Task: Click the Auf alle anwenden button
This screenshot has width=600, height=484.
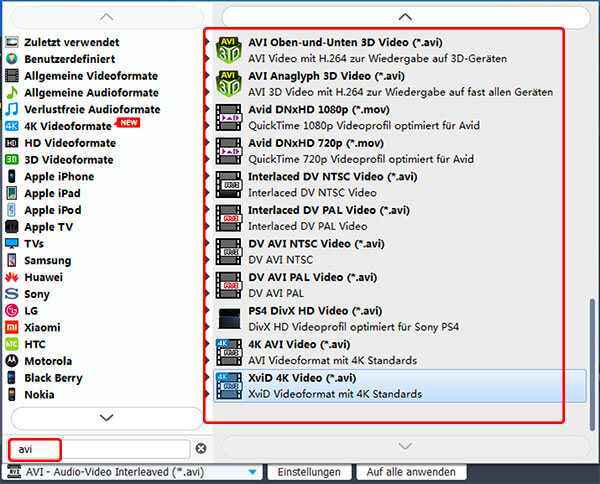Action: coord(411,472)
